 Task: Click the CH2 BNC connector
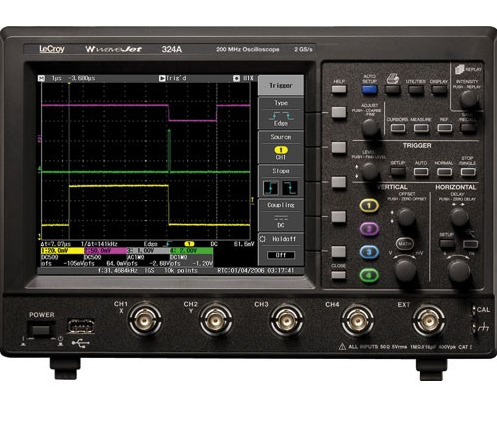[216, 320]
